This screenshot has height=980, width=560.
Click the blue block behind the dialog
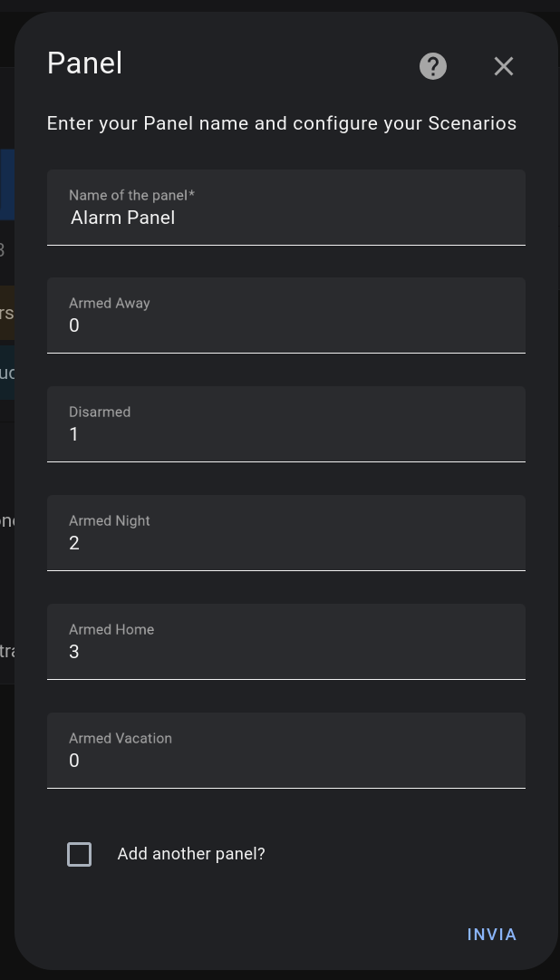(6, 185)
